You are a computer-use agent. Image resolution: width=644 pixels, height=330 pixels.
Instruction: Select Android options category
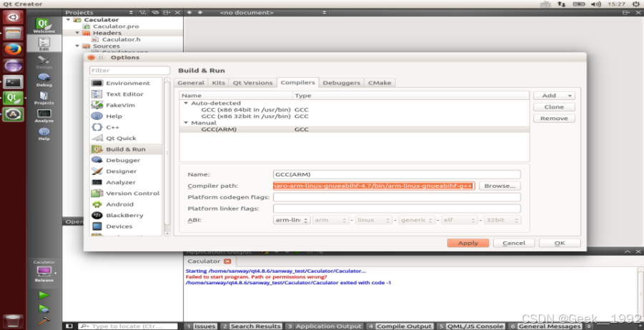pyautogui.click(x=127, y=204)
